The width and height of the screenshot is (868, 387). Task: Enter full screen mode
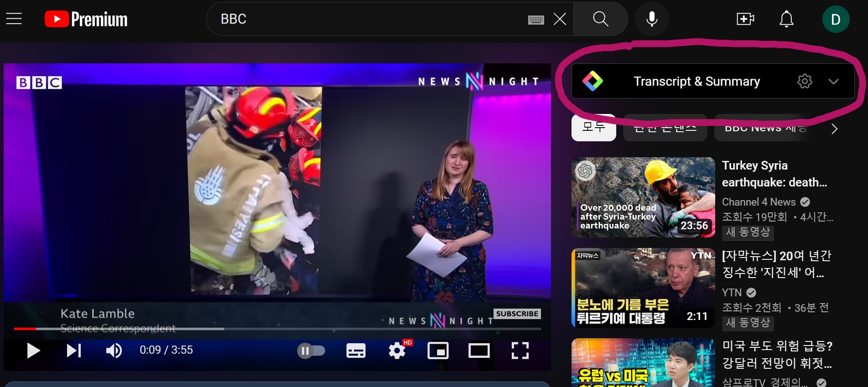[520, 351]
